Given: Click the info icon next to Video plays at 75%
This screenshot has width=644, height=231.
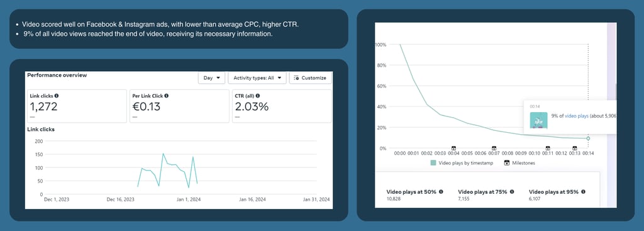Looking at the screenshot, I should click(512, 191).
